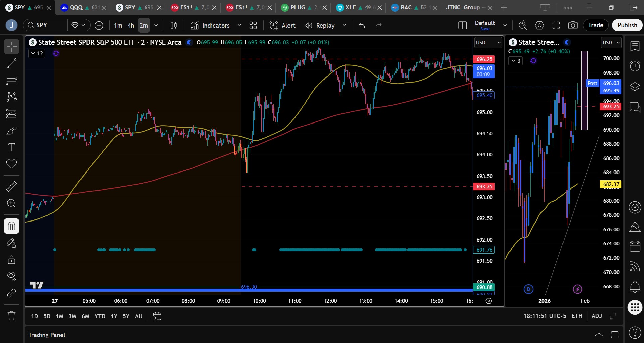Select the crosshair cursor tool
Screen dimensions: 644x343
(11, 46)
